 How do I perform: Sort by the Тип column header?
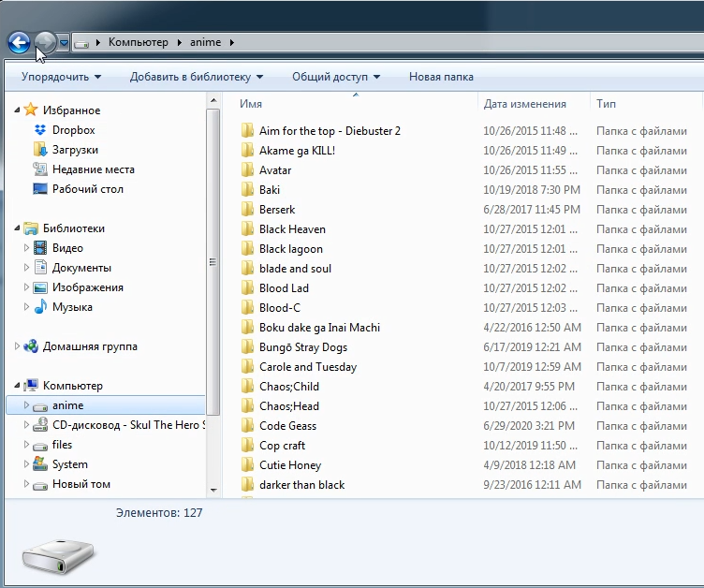606,104
